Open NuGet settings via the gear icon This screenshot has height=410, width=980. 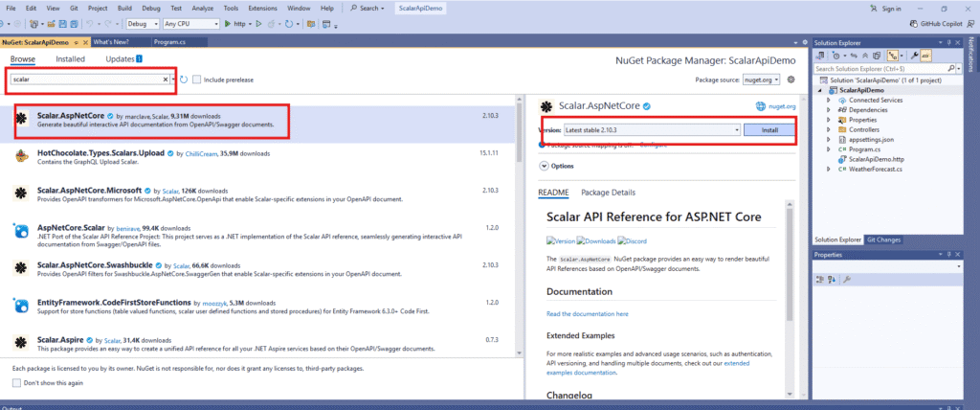pos(791,80)
